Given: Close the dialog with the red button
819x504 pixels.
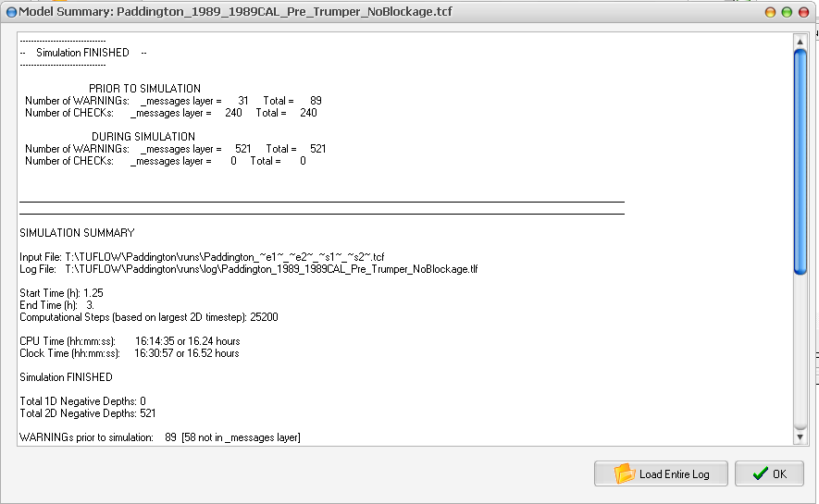Looking at the screenshot, I should (804, 12).
